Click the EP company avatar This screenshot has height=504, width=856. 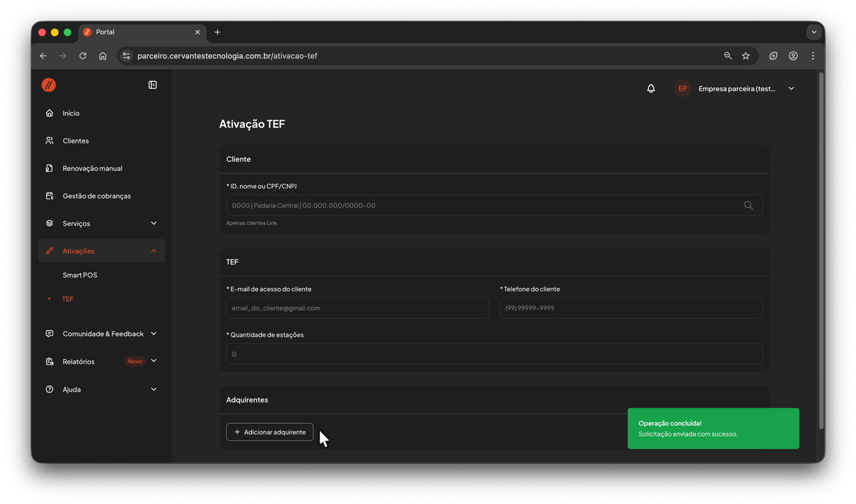682,88
